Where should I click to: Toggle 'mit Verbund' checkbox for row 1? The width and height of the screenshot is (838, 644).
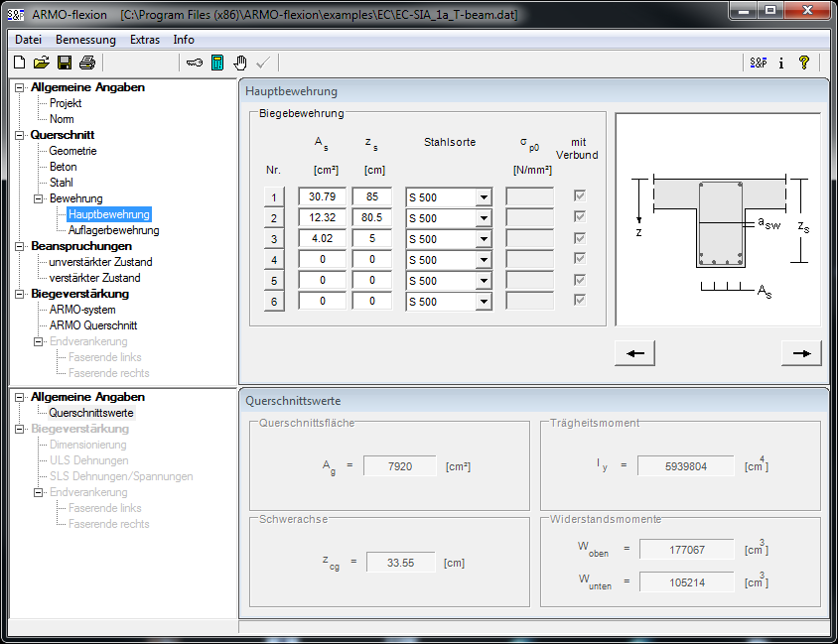(580, 196)
